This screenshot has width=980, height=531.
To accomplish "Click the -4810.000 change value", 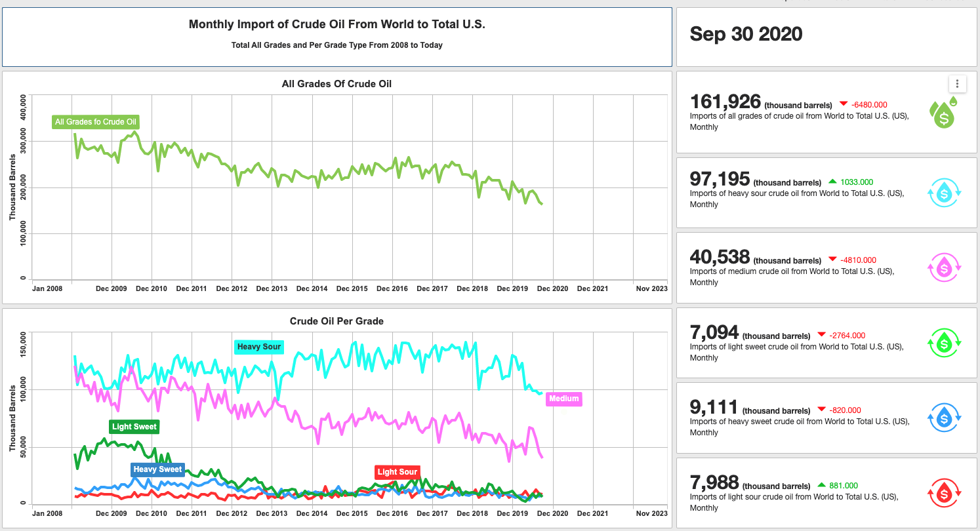I will (858, 260).
